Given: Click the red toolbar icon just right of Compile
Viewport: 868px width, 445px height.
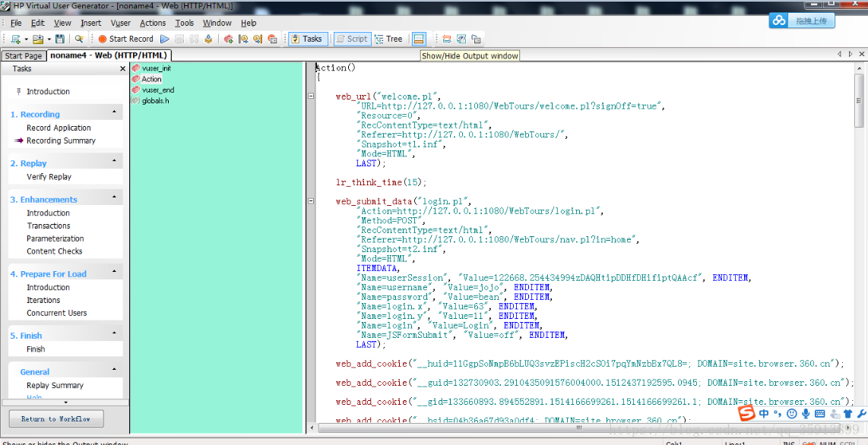Looking at the screenshot, I should click(x=229, y=39).
